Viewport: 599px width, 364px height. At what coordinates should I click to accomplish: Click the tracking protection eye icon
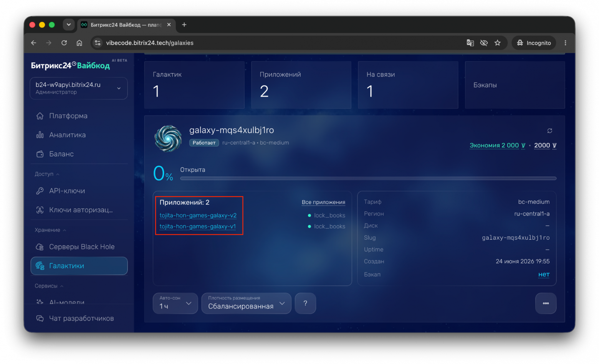coord(484,43)
